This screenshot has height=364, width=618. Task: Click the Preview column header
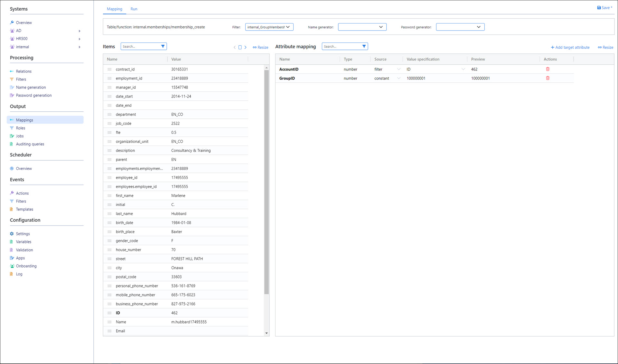(x=478, y=59)
